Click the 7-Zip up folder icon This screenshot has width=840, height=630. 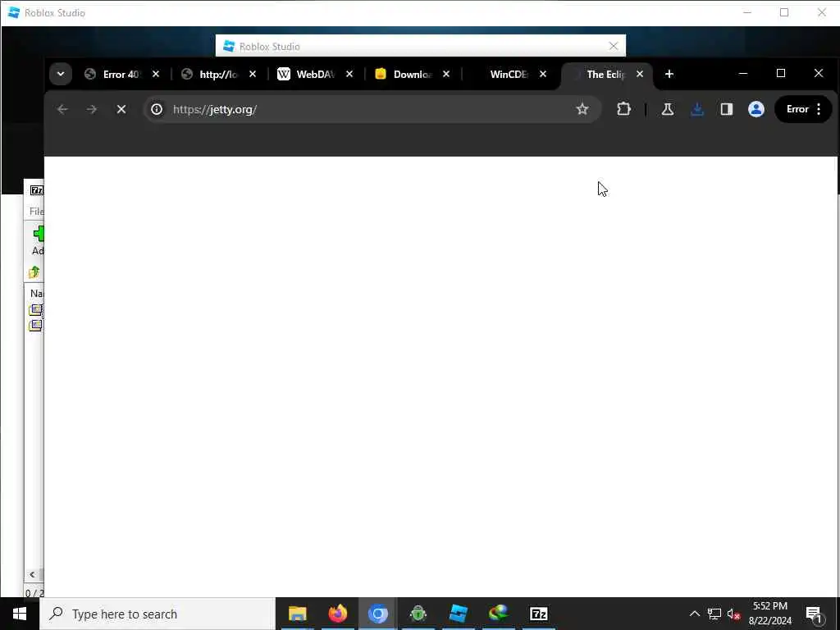tap(34, 272)
